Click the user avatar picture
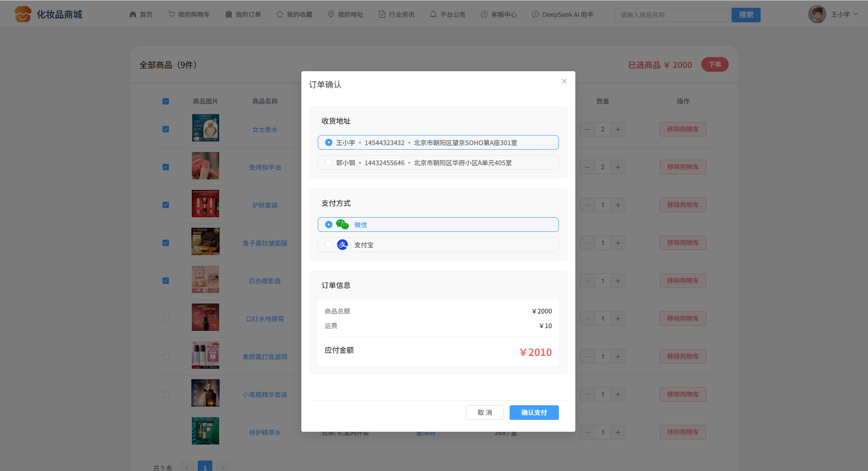This screenshot has width=868, height=471. 817,15
